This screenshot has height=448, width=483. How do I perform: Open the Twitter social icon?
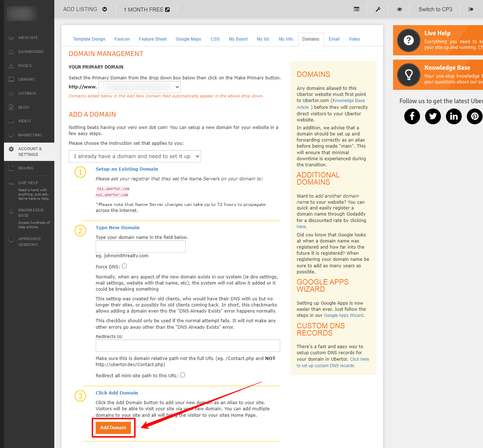433,116
